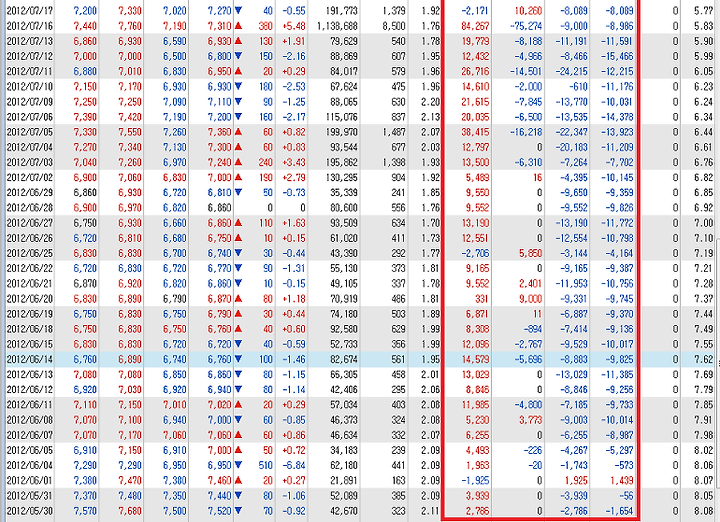Click the 2012/06/07 date cell
This screenshot has width=720, height=522.
tap(30, 435)
